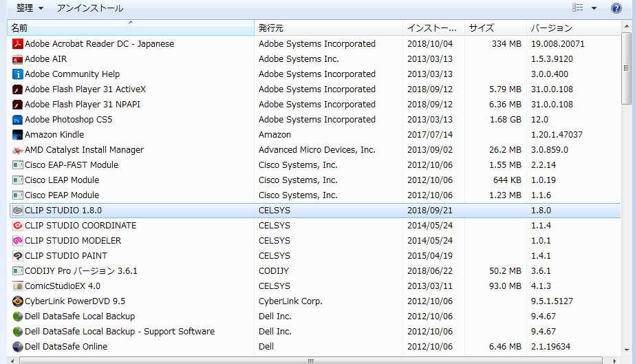The image size is (635, 364).
Task: Click the アンインストール button
Action: [90, 8]
